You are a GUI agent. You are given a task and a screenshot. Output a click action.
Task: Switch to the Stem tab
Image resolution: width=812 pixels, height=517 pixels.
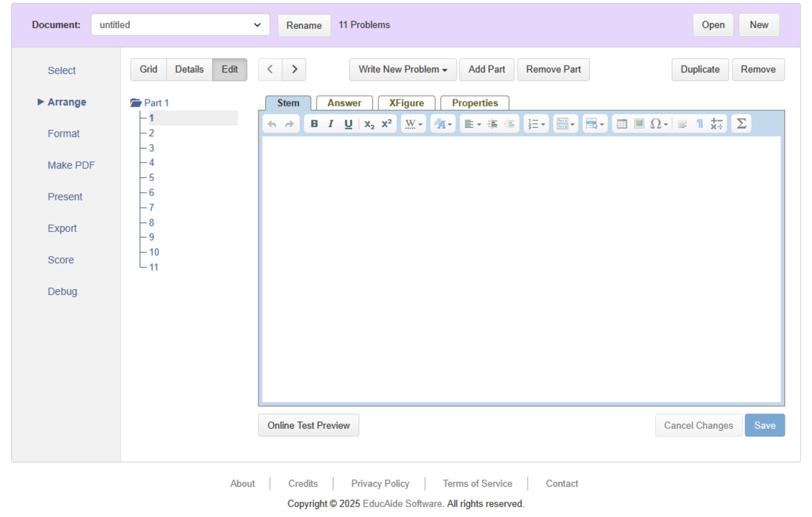(288, 103)
